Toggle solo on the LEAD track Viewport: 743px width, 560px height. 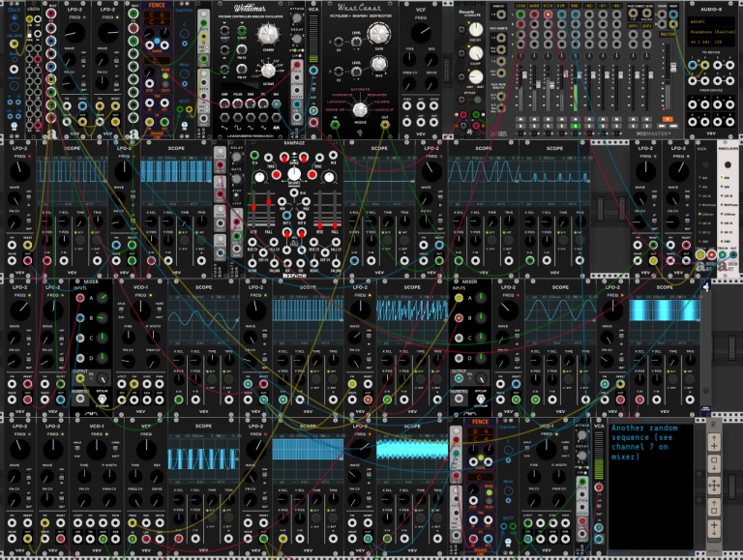pos(520,126)
